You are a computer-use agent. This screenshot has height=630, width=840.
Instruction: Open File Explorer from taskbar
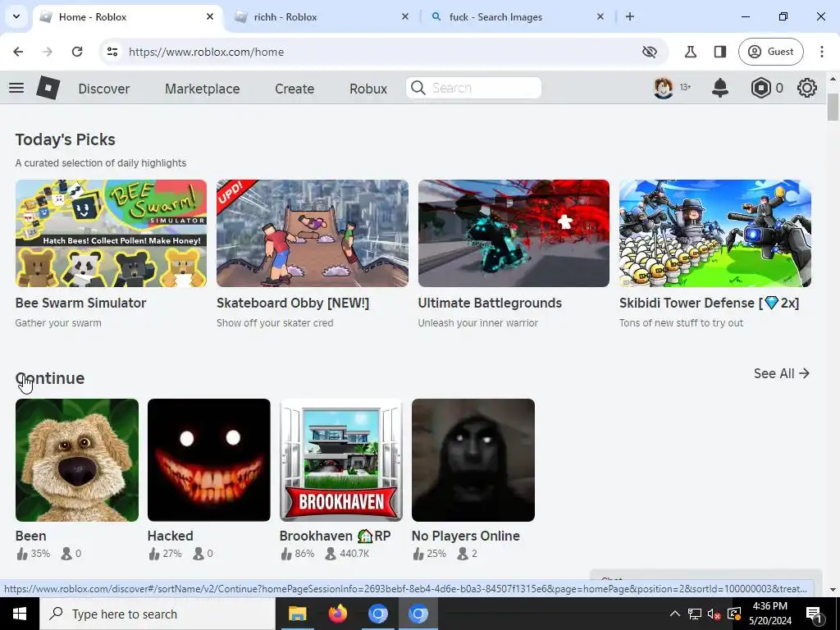click(x=297, y=614)
